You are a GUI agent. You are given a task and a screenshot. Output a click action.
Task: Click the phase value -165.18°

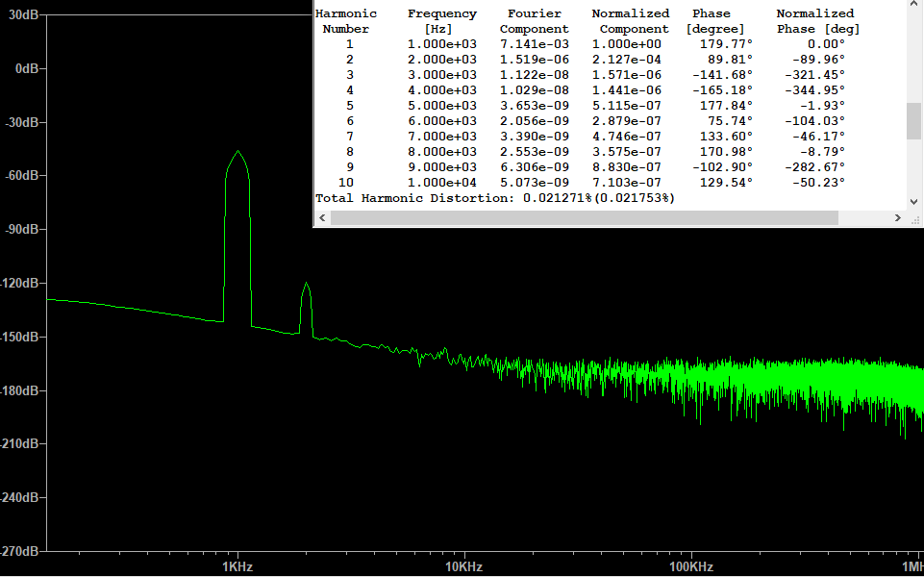click(722, 90)
